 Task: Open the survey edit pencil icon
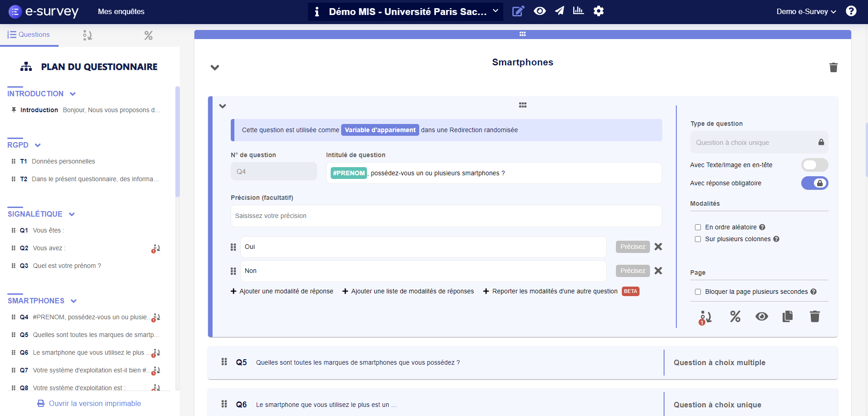(x=519, y=11)
